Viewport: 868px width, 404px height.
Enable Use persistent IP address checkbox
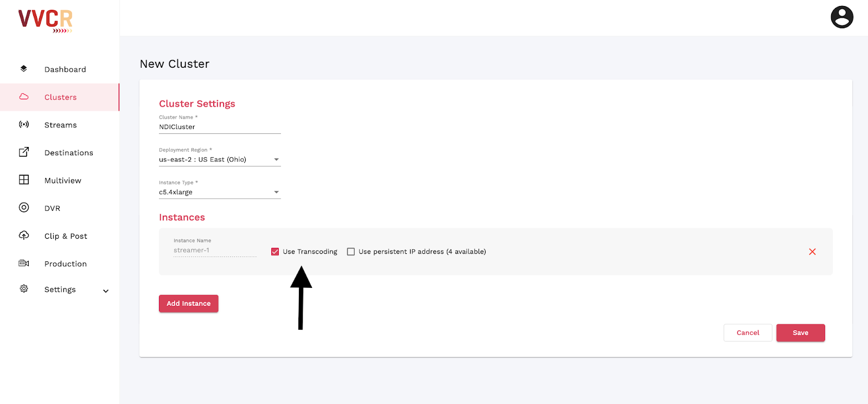tap(351, 252)
